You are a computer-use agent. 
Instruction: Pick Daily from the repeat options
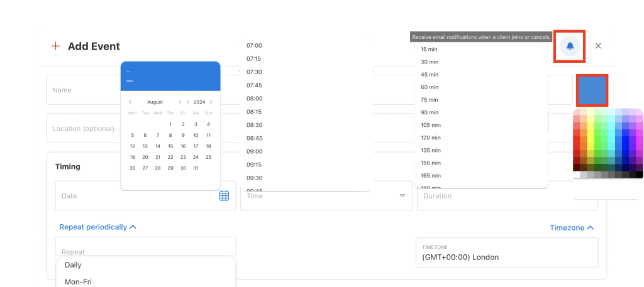[x=73, y=265]
